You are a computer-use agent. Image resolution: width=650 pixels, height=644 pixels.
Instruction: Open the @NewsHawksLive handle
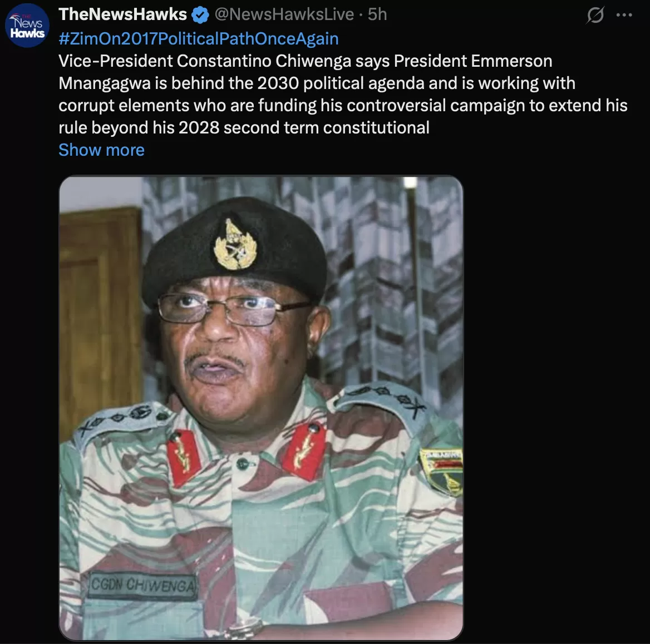284,14
